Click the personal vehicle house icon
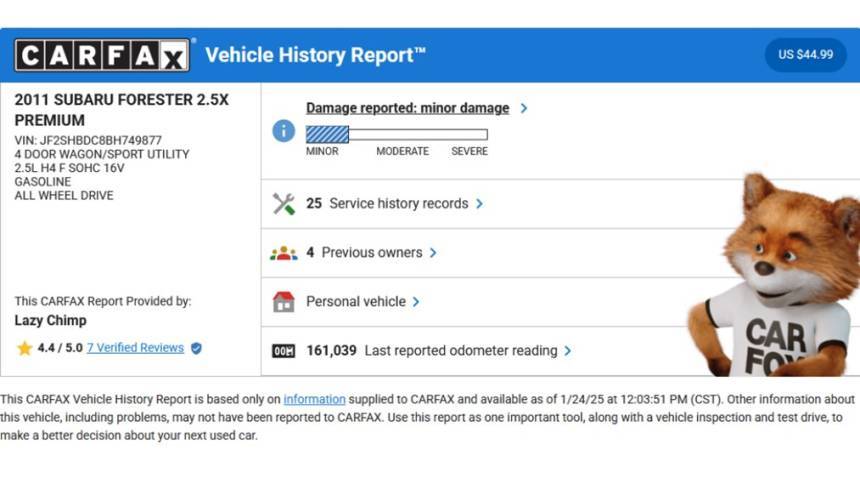The width and height of the screenshot is (860, 484). pyautogui.click(x=284, y=302)
